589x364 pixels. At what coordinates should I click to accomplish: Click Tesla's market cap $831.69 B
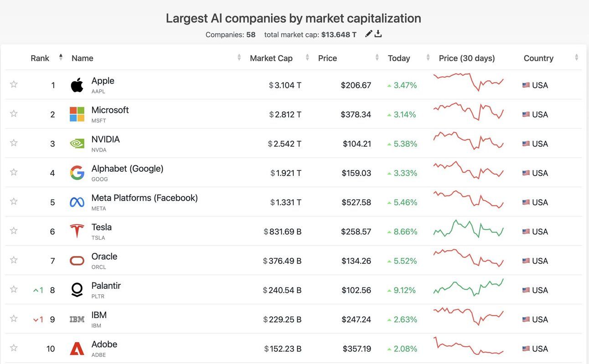283,231
